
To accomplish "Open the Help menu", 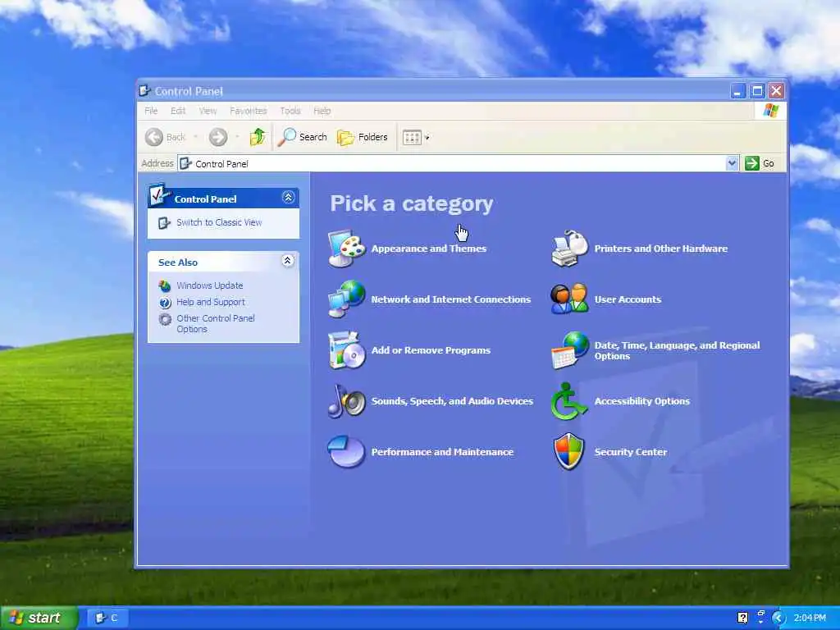I will (322, 111).
